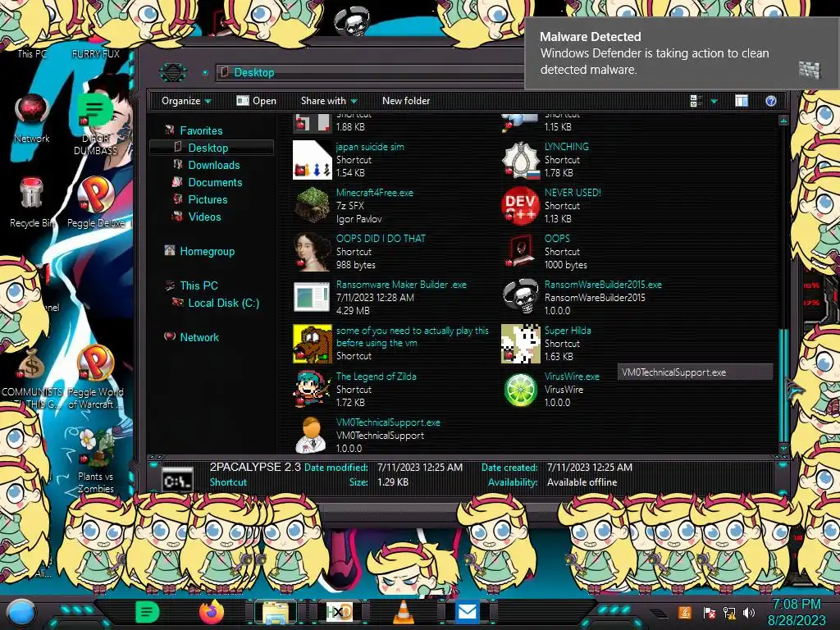Click the 'The Legend of Zilda' file name

pos(376,377)
